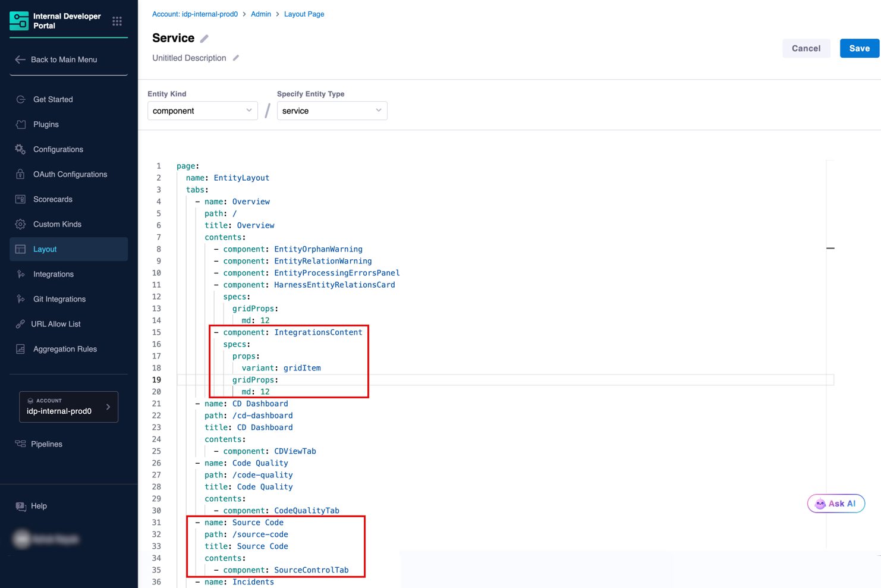Click the Scorecards icon

[x=21, y=199]
